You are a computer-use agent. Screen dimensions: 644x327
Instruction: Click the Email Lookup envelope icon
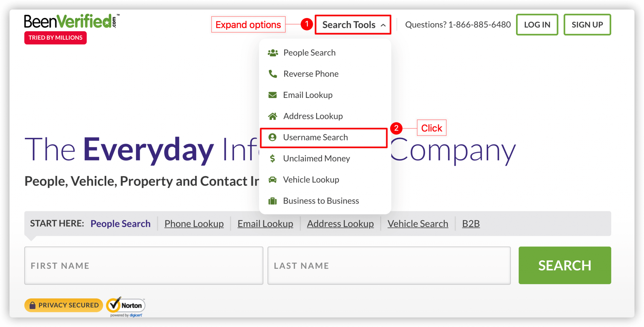[x=273, y=95]
